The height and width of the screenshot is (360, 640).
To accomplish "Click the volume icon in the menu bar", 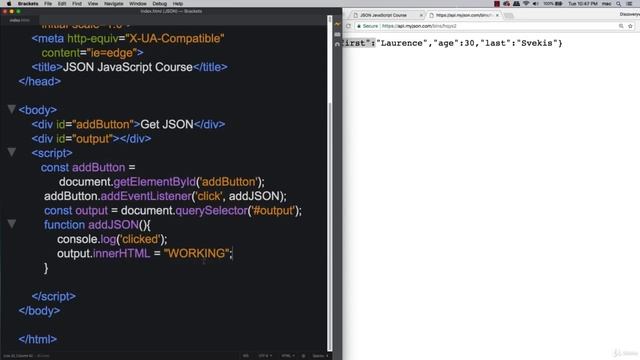I will coord(536,4).
